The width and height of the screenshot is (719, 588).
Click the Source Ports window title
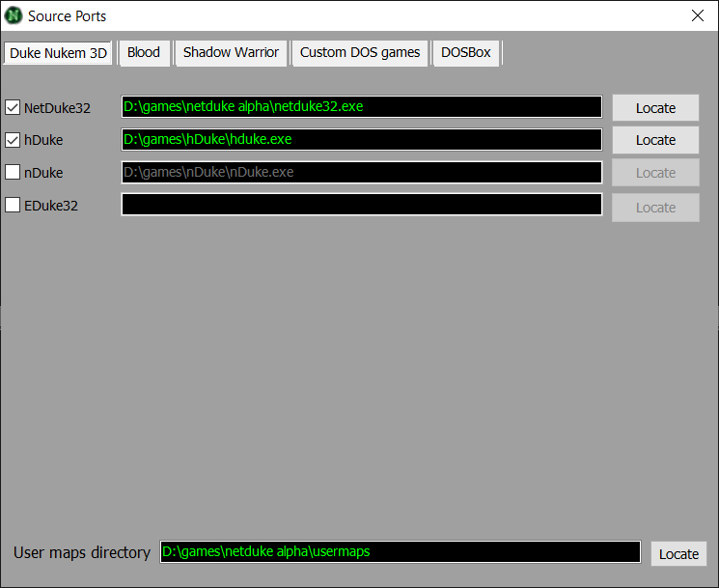[67, 16]
